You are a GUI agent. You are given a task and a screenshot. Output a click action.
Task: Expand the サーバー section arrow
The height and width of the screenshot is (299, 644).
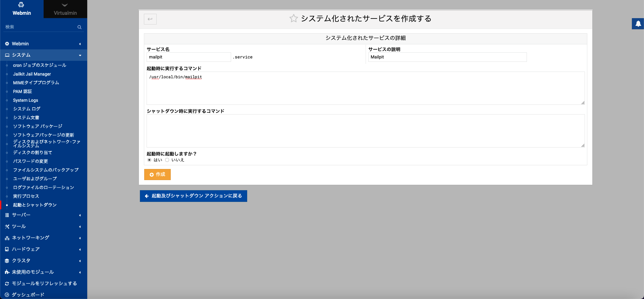coord(80,215)
